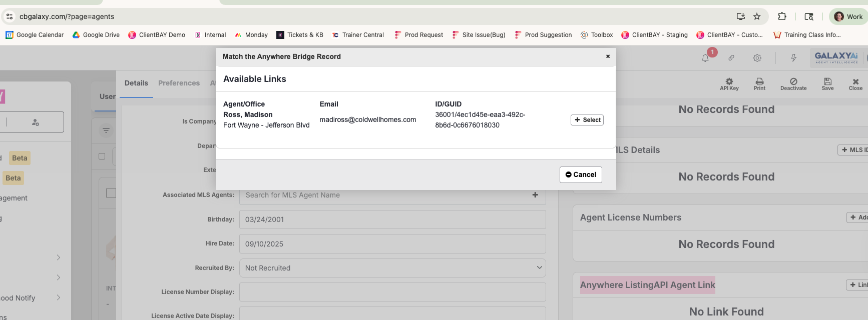Screen dimensions: 868x320
Task: Expand the Notify sidebar chevron
Action: tap(59, 297)
